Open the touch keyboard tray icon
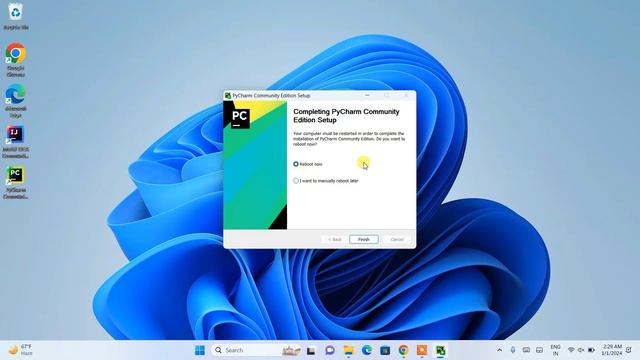Image resolution: width=640 pixels, height=360 pixels. (x=526, y=350)
